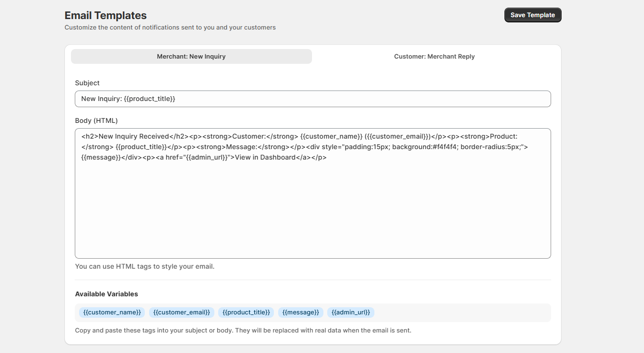Place cursor on 'New Inquiry Received' in body
644x353 pixels.
click(133, 136)
